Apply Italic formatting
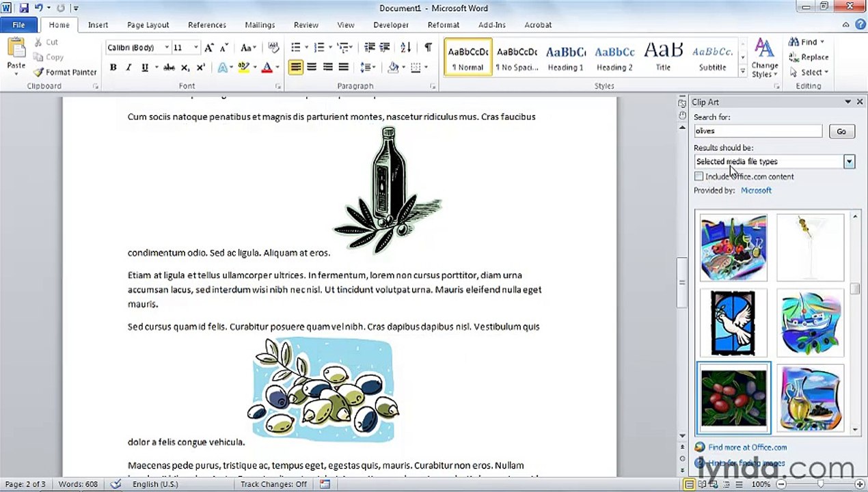Image resolution: width=868 pixels, height=492 pixels. click(128, 68)
